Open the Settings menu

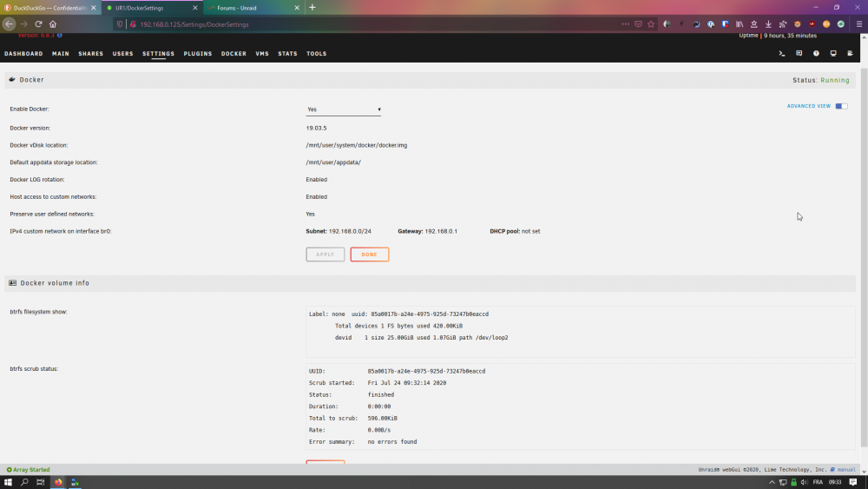(158, 54)
